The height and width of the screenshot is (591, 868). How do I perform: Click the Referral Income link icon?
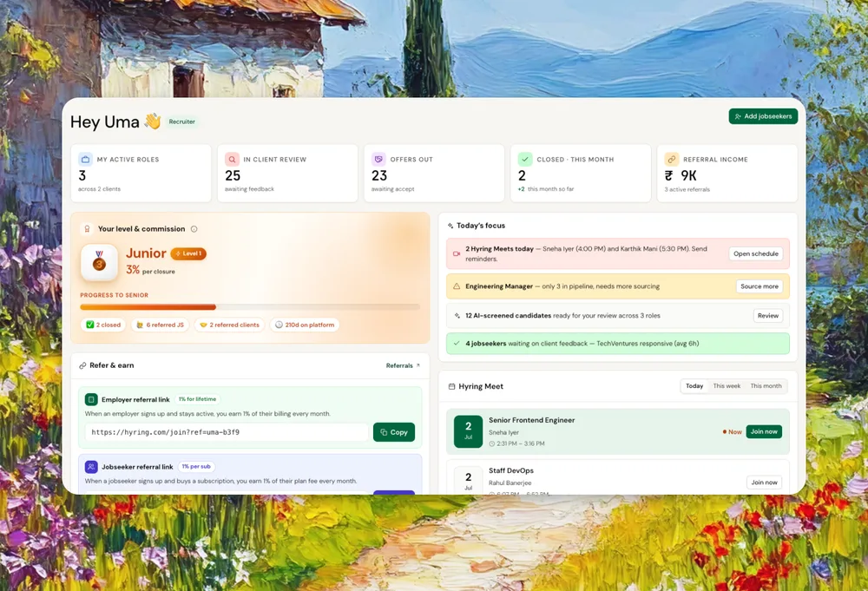(672, 160)
